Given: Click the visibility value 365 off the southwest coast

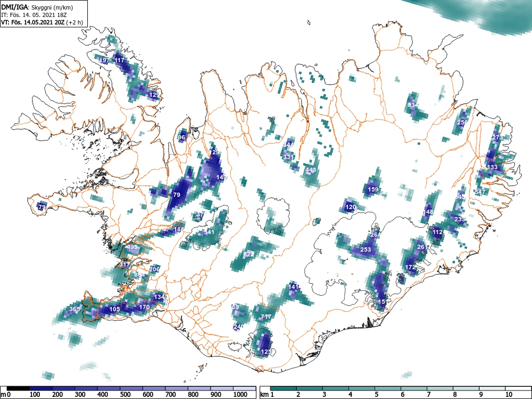Looking at the screenshot, I should tap(74, 309).
